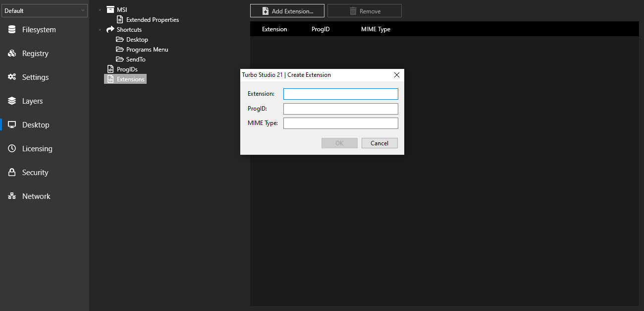Click the Extended Properties document icon
Screen dimensions: 644x311
(x=120, y=20)
